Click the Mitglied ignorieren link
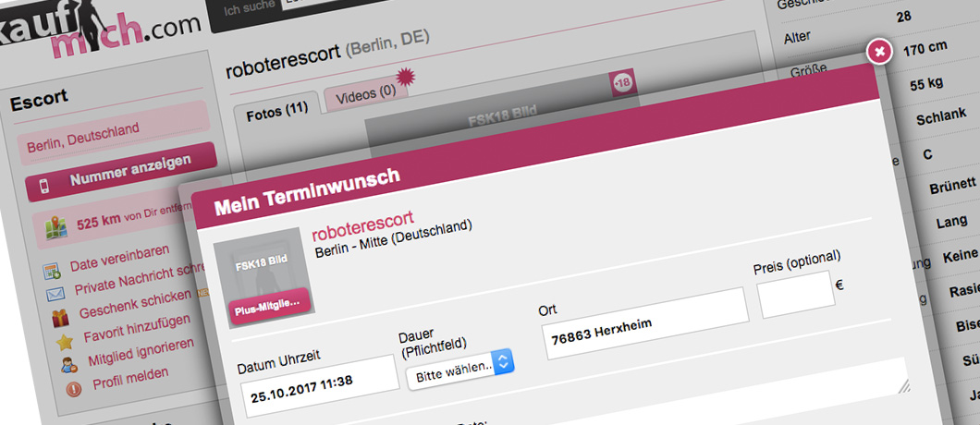Image resolution: width=980 pixels, height=425 pixels. coord(141,351)
